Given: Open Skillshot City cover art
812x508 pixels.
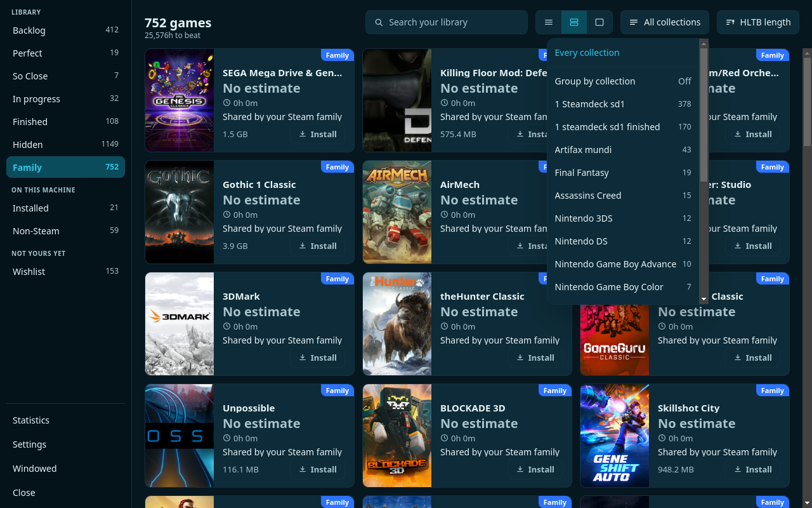Looking at the screenshot, I should pyautogui.click(x=615, y=436).
